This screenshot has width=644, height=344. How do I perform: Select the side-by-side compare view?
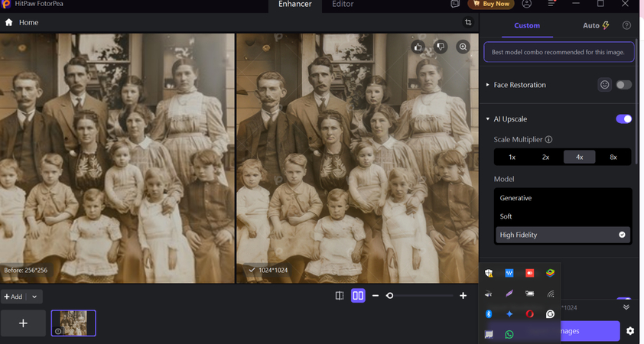click(358, 296)
